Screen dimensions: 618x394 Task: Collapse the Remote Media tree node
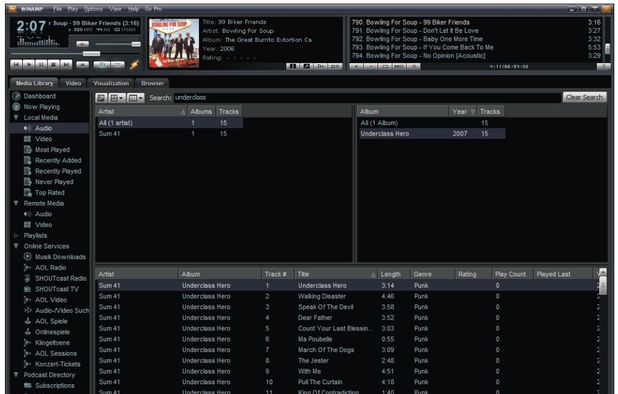16,203
